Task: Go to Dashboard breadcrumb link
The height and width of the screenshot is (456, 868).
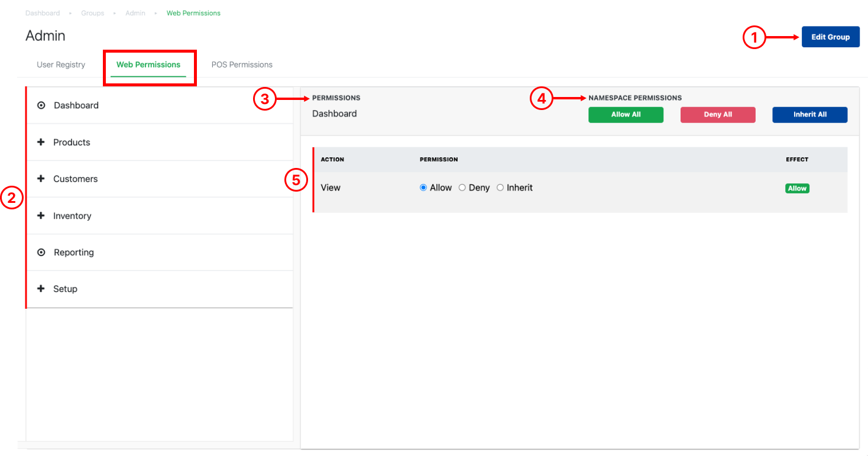Action: point(43,13)
